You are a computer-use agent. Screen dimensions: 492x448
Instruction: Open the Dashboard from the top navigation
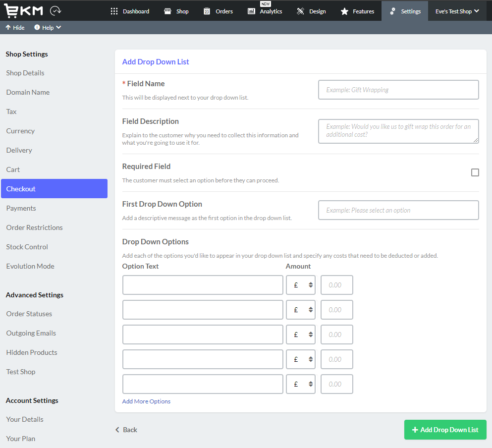click(130, 11)
